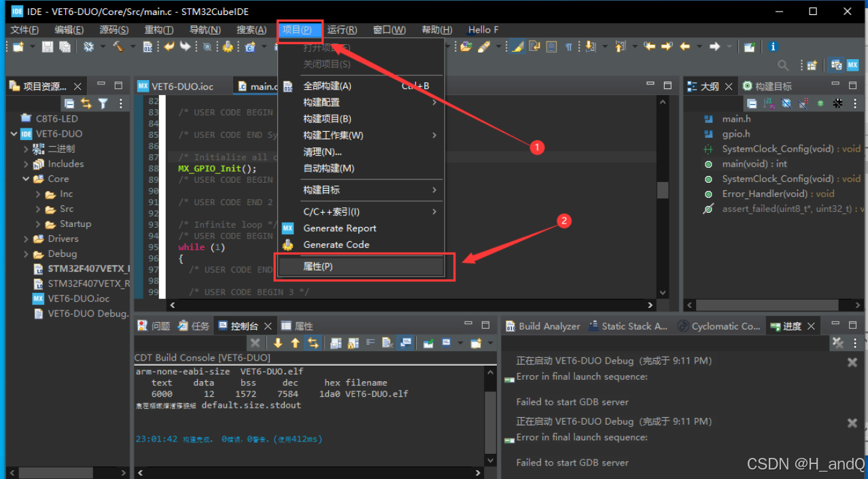Click main(void) : int in the Outline
This screenshot has height=479, width=868.
(754, 164)
